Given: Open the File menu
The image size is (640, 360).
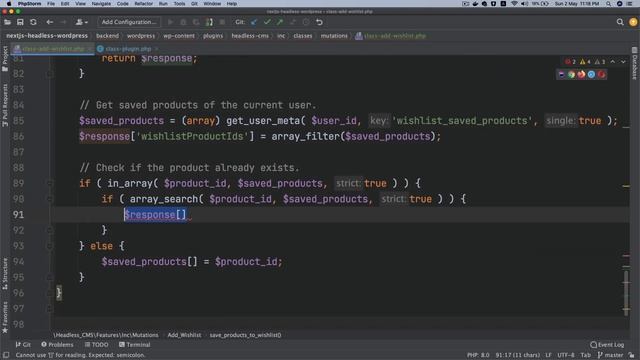Looking at the screenshot, I should [51, 4].
